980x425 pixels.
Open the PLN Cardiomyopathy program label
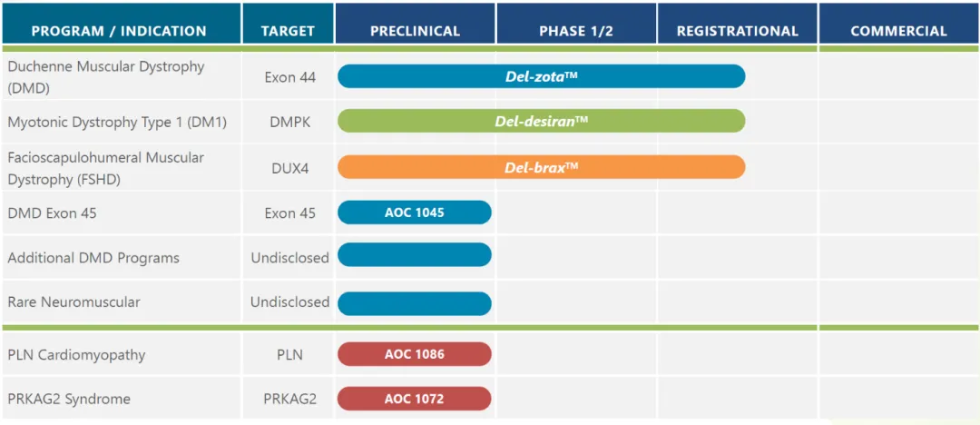click(76, 354)
